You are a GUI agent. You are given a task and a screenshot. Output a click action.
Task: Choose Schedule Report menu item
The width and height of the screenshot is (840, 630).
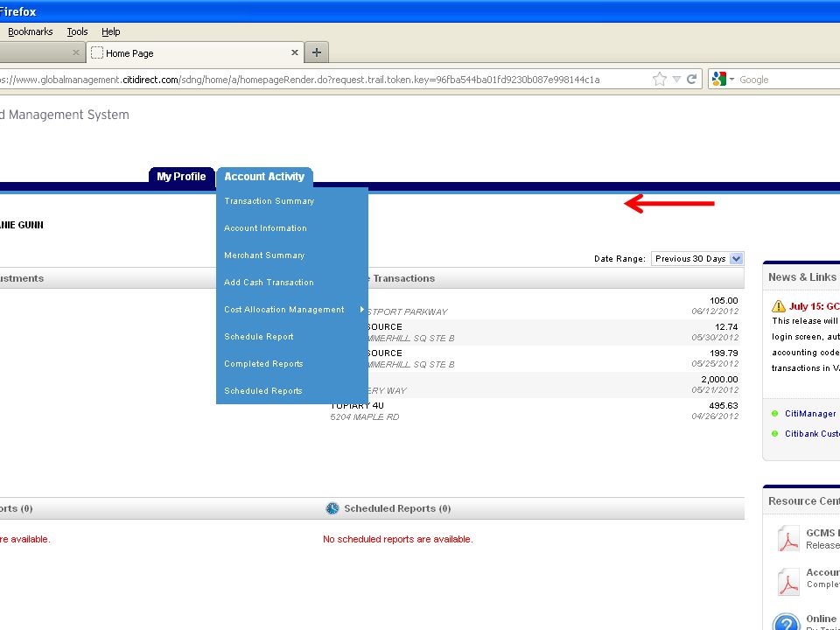pyautogui.click(x=259, y=336)
